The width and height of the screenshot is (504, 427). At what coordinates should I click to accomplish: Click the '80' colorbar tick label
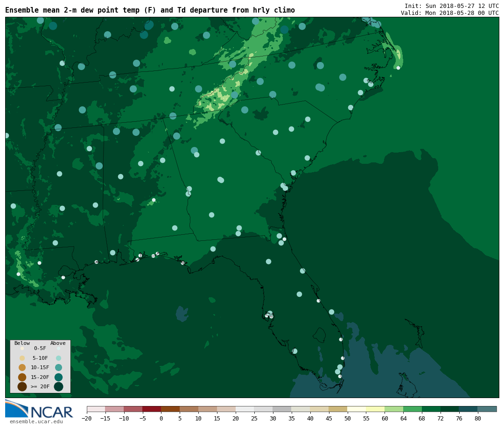(x=478, y=418)
